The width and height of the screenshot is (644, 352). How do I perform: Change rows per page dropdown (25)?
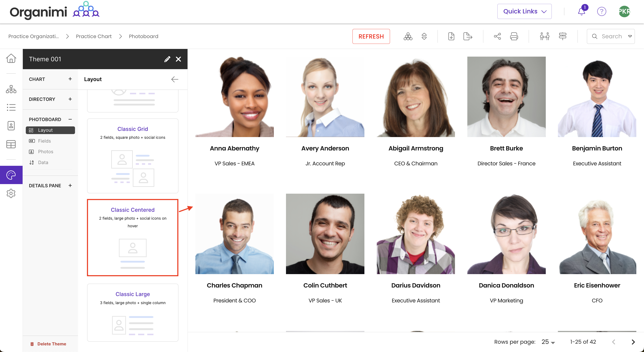click(548, 342)
